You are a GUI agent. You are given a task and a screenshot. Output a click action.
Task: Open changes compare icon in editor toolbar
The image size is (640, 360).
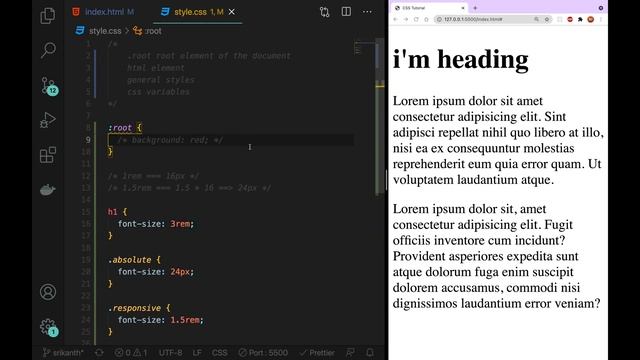pyautogui.click(x=324, y=12)
